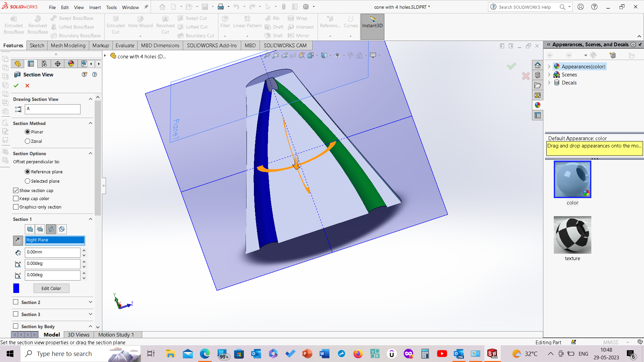Open the Appearances task pane icon
Viewport: 644px width, 362px height.
pyautogui.click(x=538, y=105)
